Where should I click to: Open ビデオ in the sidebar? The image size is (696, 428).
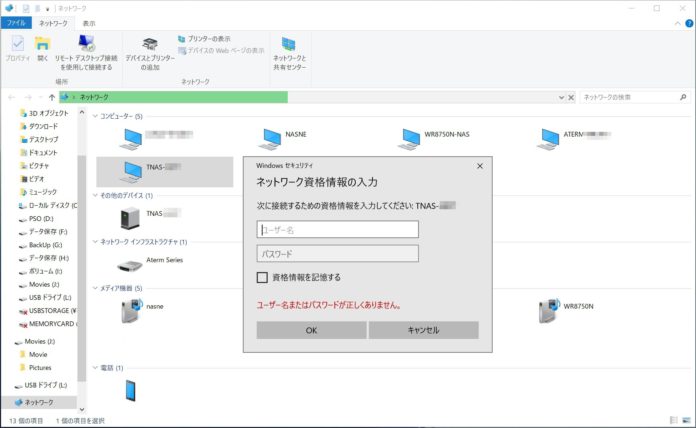pyautogui.click(x=33, y=179)
